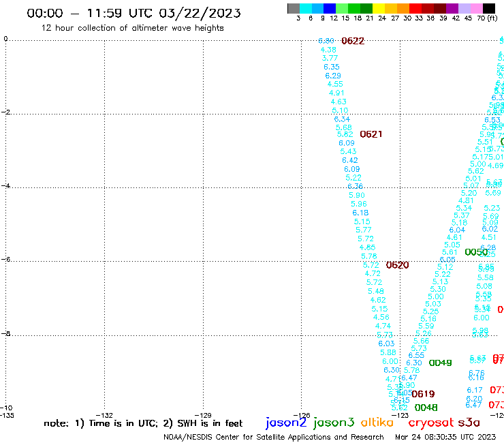Select the altika satellite label
This screenshot has height=443, width=504.
(377, 423)
